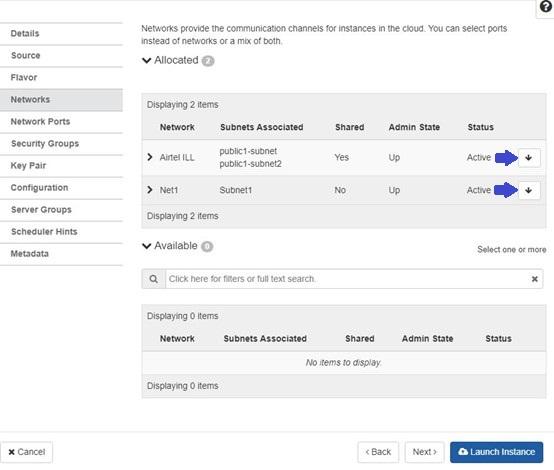
Task: Open the Source step
Action: coord(61,56)
